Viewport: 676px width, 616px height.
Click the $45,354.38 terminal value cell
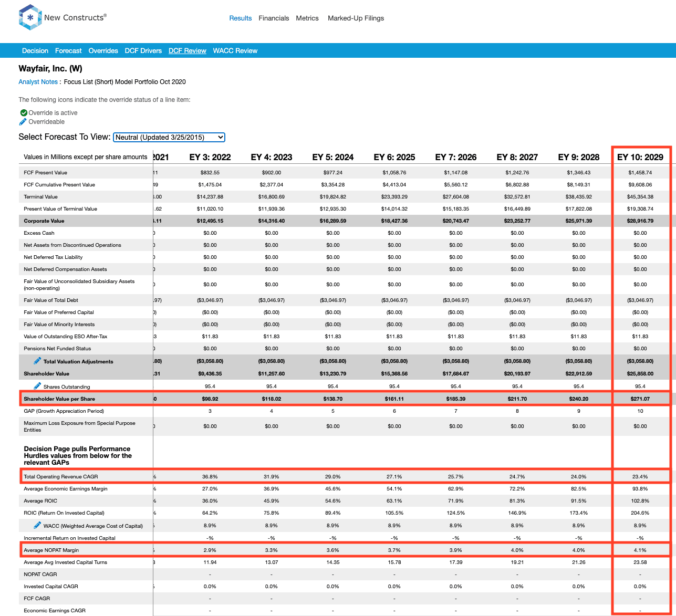point(640,197)
